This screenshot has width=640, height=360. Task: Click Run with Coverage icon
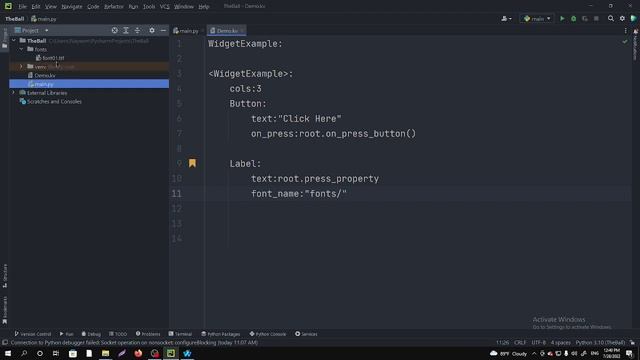coord(585,18)
